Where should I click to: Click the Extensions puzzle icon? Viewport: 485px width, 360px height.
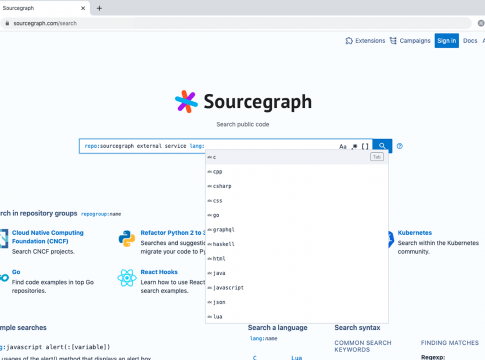coord(349,41)
